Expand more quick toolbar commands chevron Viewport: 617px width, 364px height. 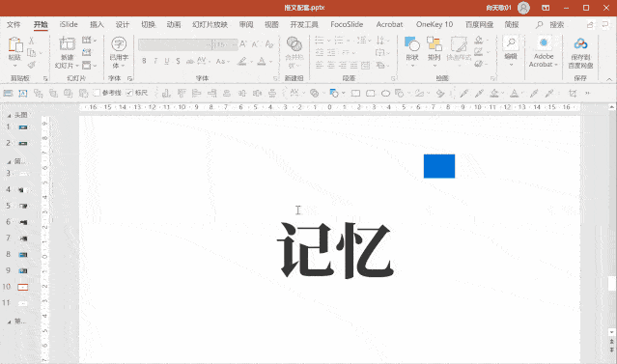587,94
